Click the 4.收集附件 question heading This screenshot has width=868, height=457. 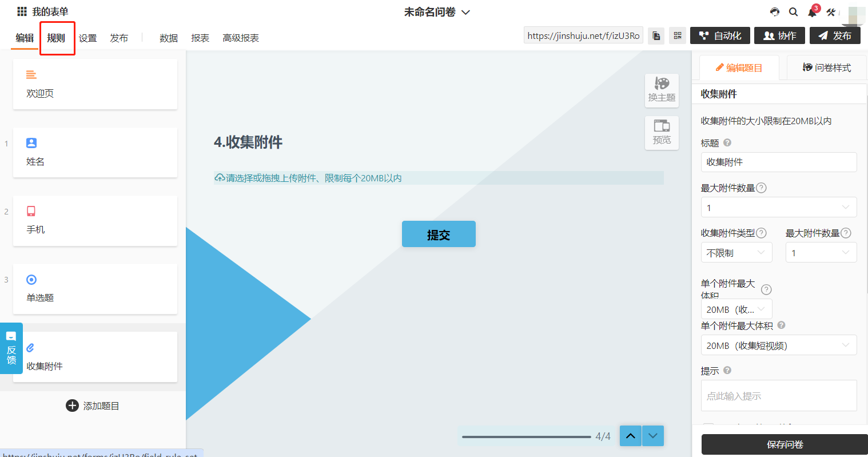248,142
